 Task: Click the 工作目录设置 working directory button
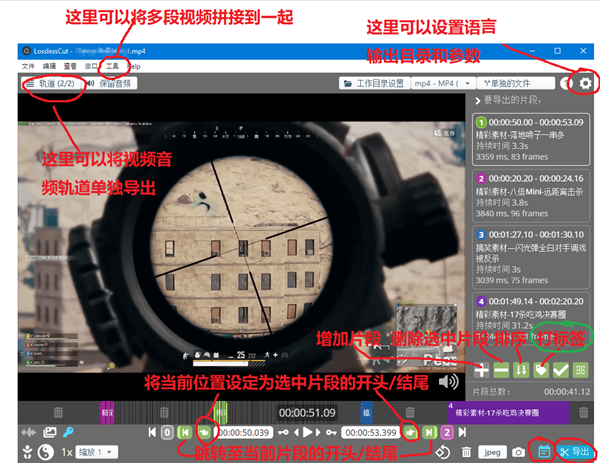(376, 84)
